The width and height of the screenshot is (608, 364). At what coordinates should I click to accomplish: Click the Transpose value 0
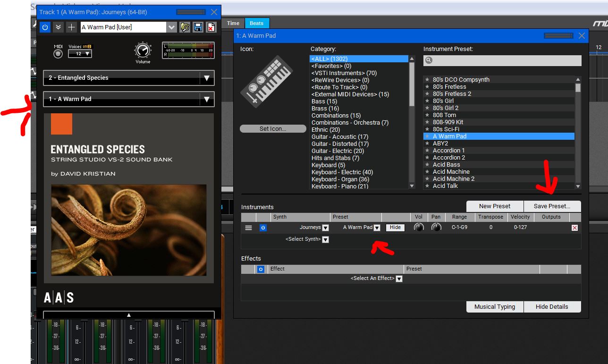pos(490,228)
